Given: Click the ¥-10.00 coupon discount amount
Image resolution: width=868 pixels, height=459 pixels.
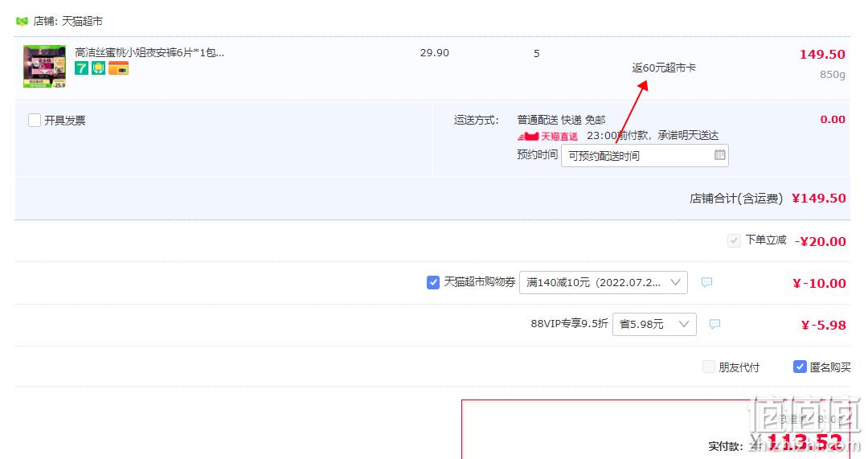Looking at the screenshot, I should coord(819,283).
